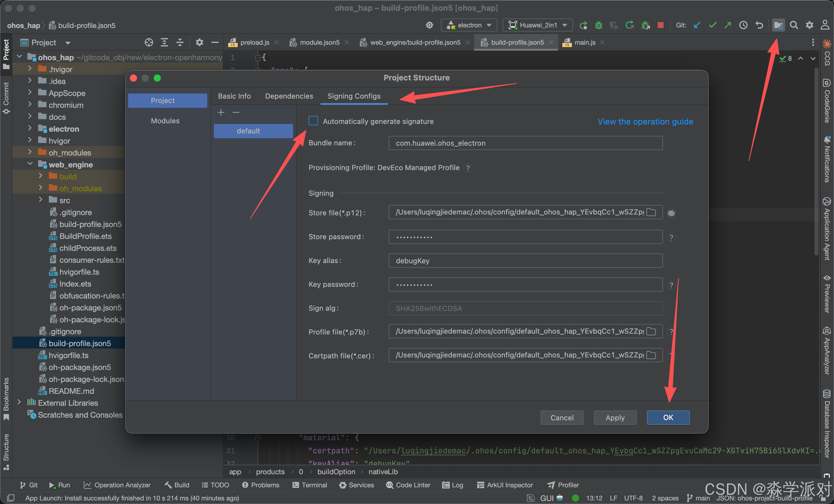This screenshot has height=504, width=834.
Task: Expand the .hvigor folder
Action: [x=30, y=69]
